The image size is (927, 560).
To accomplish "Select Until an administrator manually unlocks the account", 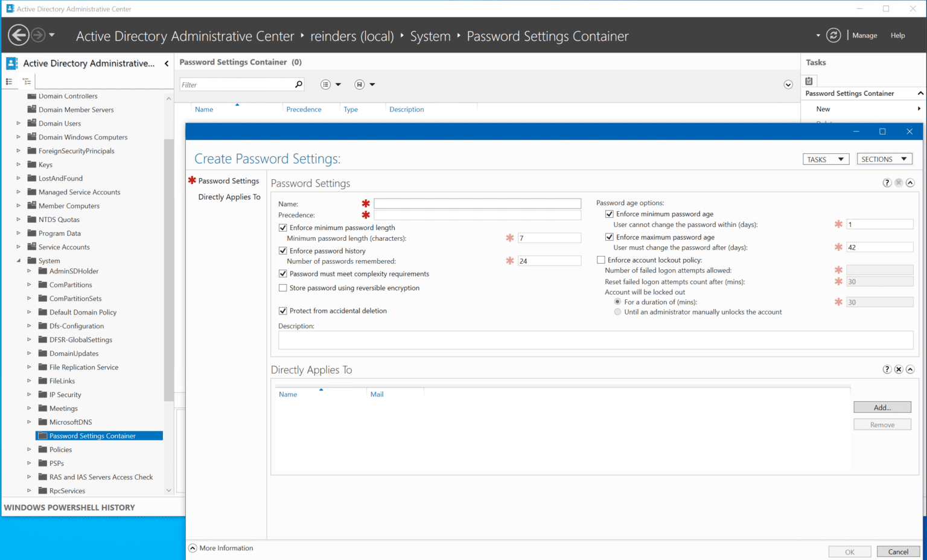I will tap(617, 311).
